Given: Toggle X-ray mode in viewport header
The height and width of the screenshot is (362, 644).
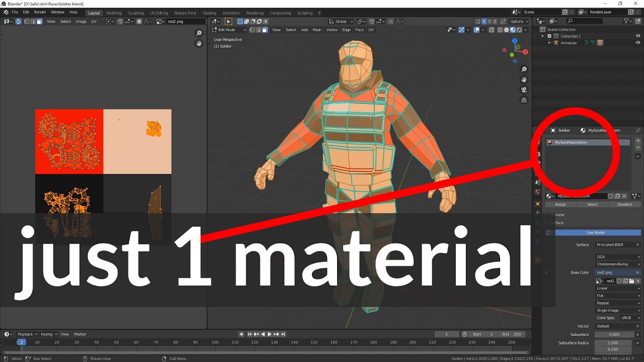Looking at the screenshot, I should [x=491, y=30].
